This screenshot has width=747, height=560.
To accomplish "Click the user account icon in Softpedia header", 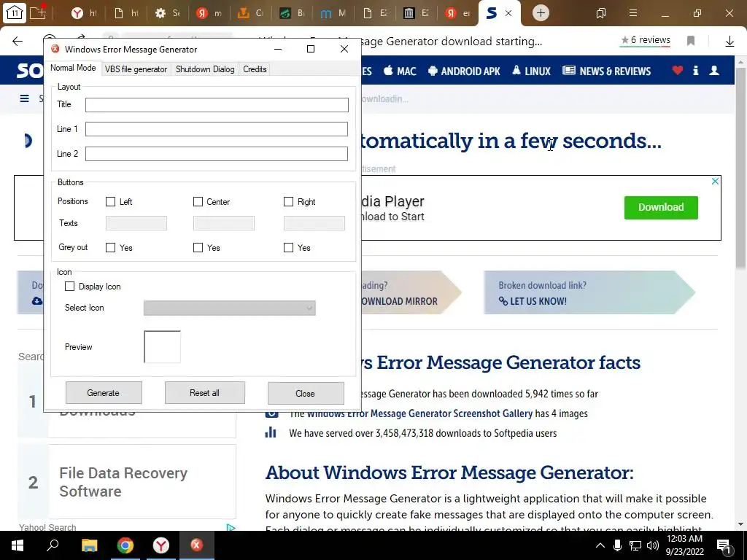I will pyautogui.click(x=714, y=71).
